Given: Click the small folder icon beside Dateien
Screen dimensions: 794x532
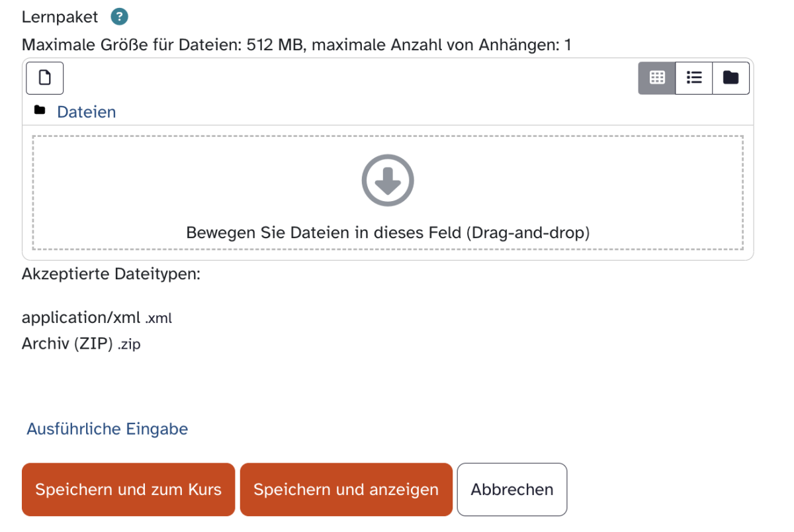Looking at the screenshot, I should pos(40,111).
